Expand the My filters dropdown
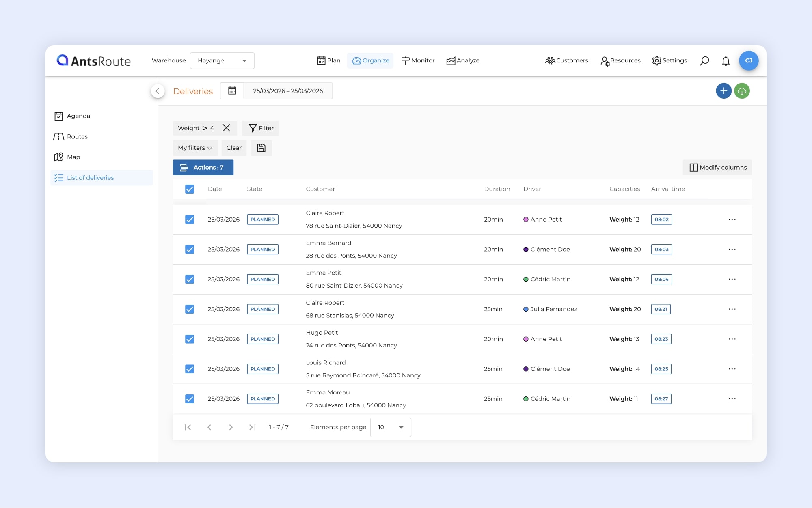 (195, 148)
